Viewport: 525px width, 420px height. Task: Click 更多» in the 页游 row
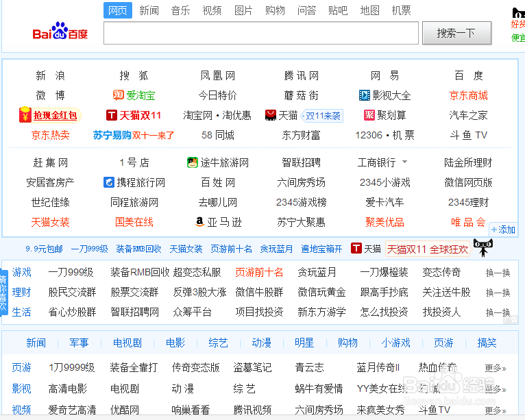[496, 368]
